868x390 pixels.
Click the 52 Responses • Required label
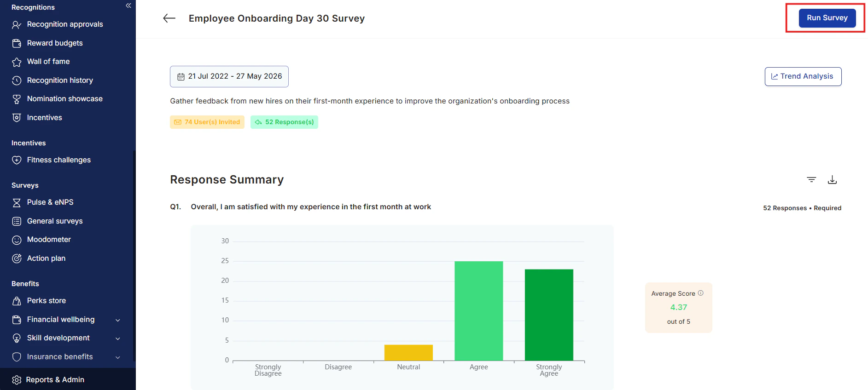click(x=802, y=208)
